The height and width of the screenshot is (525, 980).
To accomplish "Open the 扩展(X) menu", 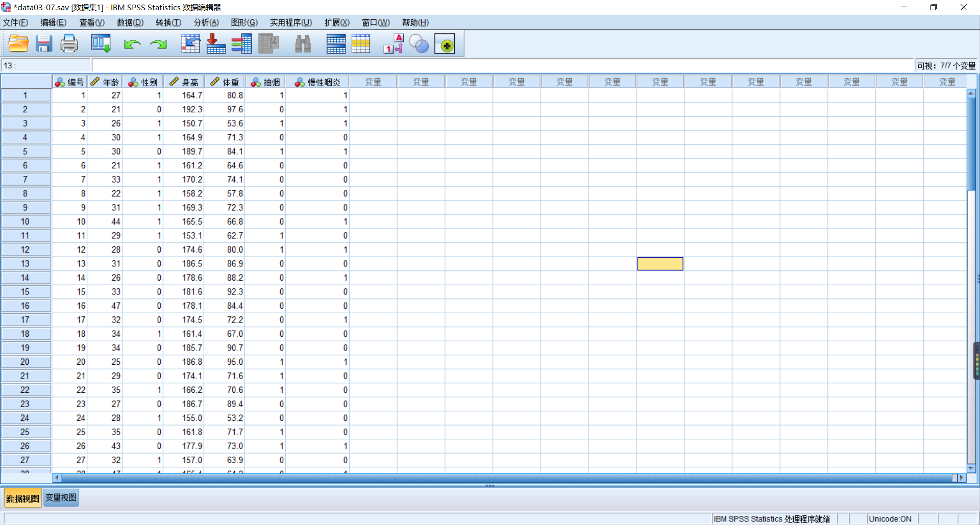I will point(337,22).
